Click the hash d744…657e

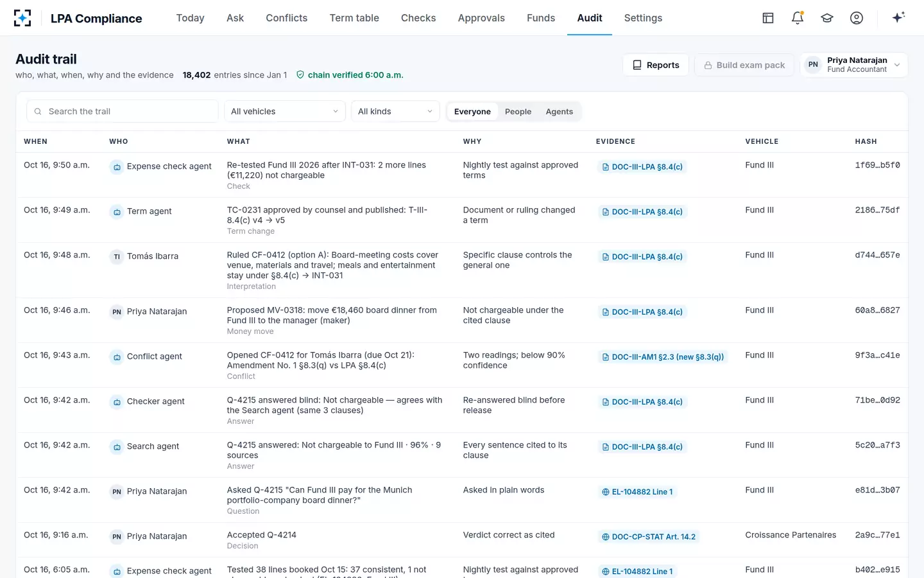pos(877,255)
